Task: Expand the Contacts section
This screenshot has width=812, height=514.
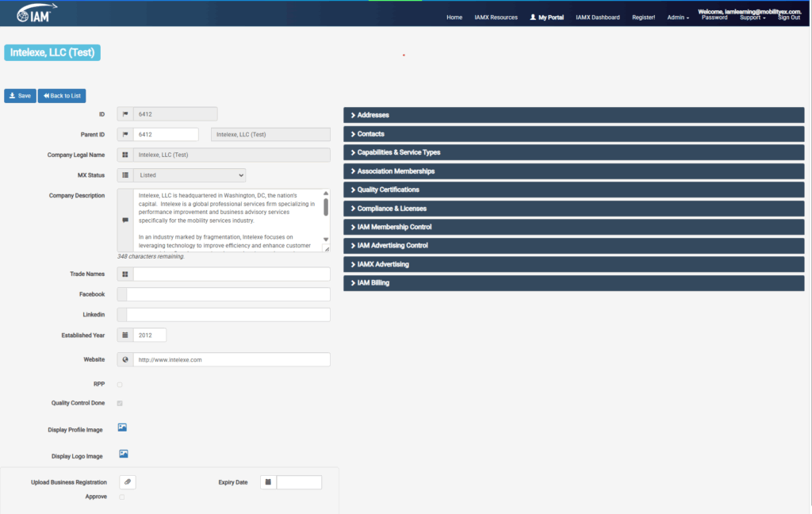Action: pyautogui.click(x=574, y=134)
